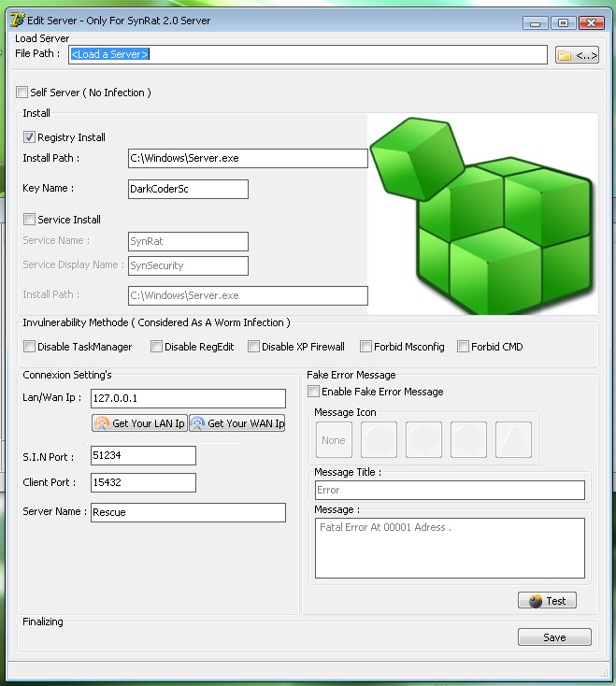Click the antenna icon on Get Your WAN Ip
This screenshot has height=686, width=616.
click(x=197, y=423)
